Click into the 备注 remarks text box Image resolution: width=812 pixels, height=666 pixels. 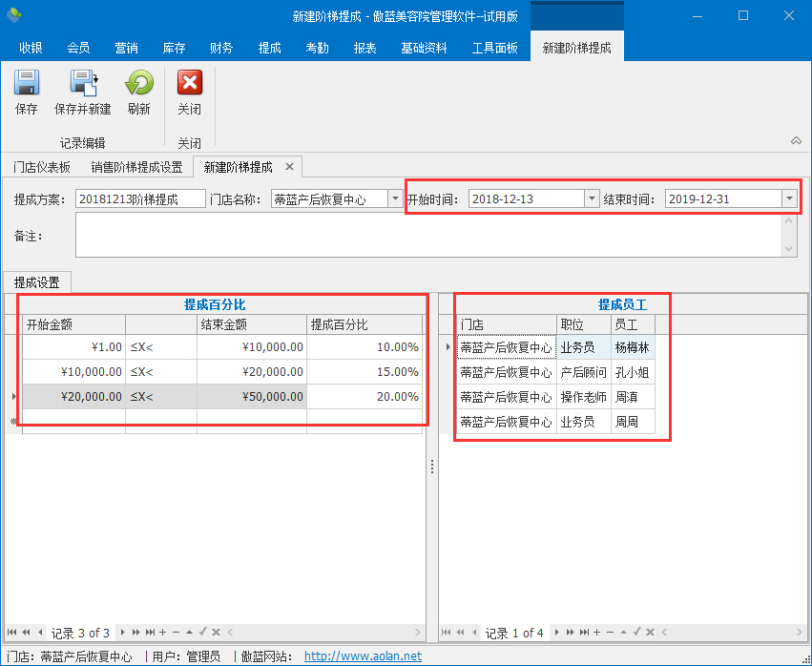[x=429, y=235]
